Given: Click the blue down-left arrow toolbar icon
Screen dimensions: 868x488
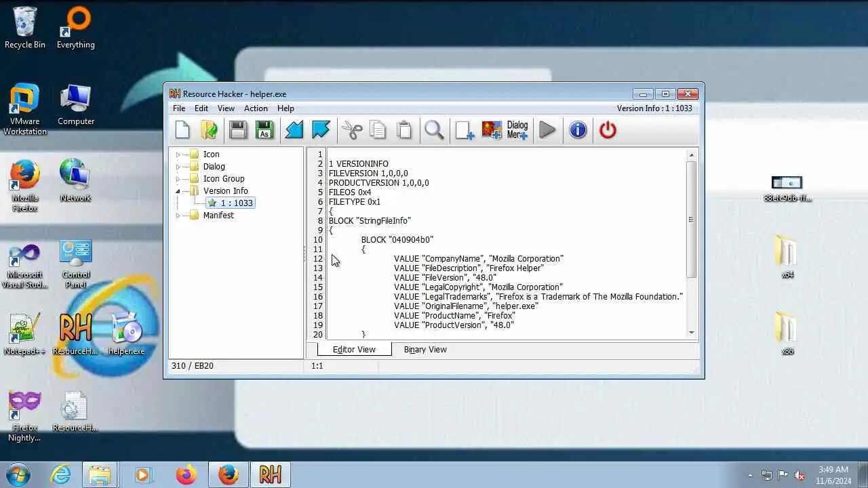Looking at the screenshot, I should coord(294,130).
